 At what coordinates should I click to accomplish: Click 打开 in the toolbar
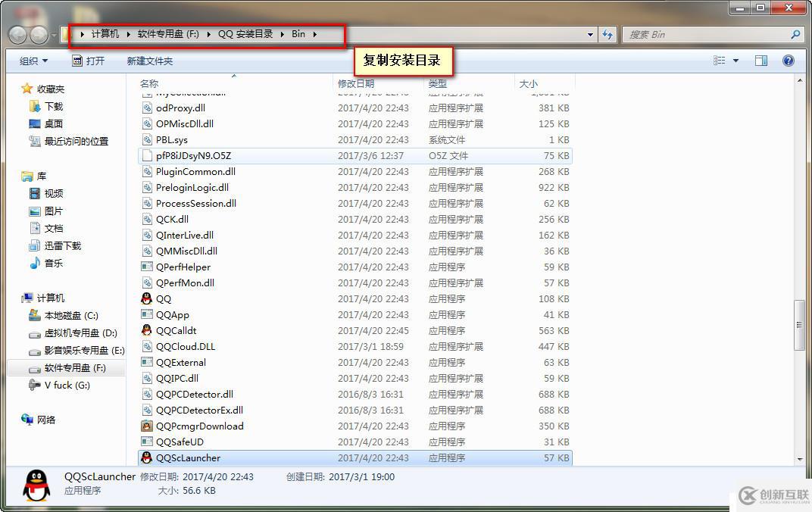89,61
